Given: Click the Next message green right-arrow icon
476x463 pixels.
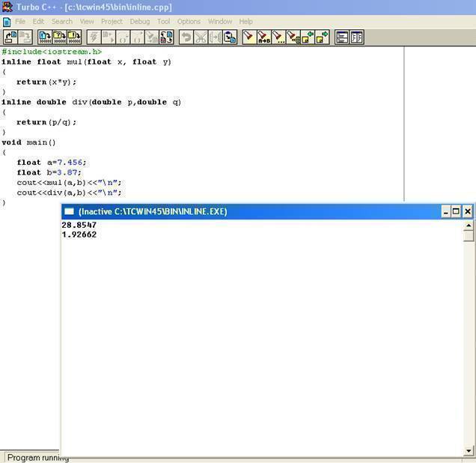Looking at the screenshot, I should pos(322,37).
